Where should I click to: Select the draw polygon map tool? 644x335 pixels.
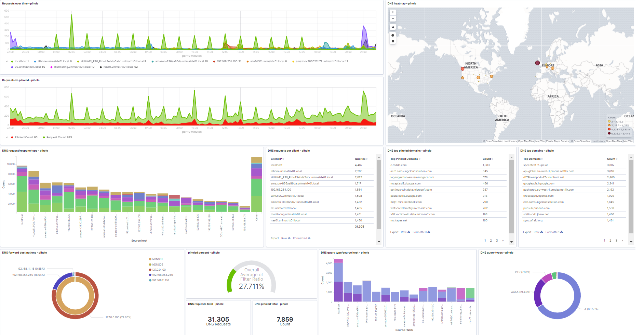point(393,35)
